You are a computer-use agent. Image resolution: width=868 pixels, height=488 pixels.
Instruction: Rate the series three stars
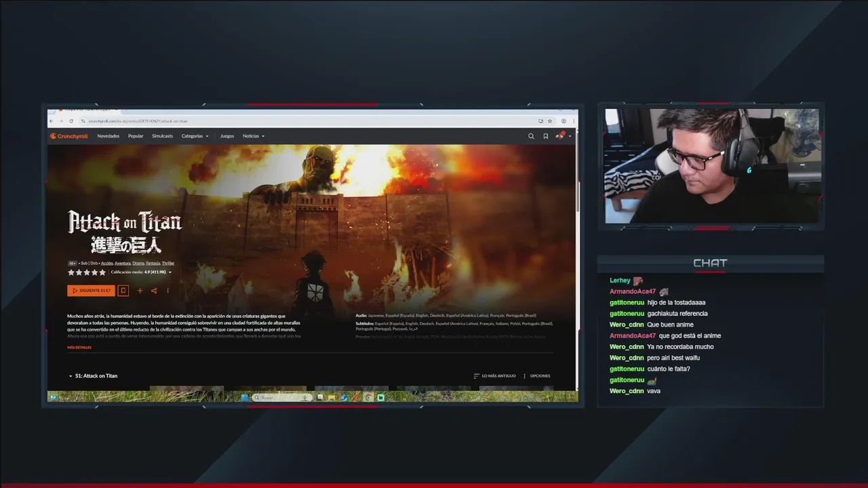[87, 272]
